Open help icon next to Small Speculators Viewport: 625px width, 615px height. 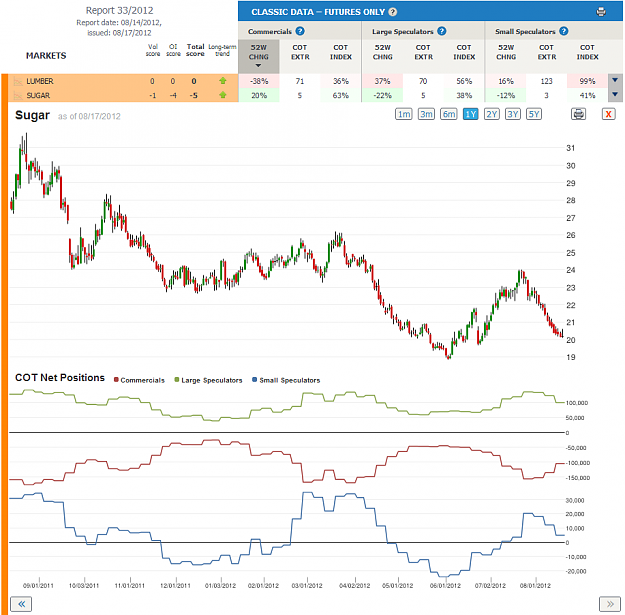(564, 31)
